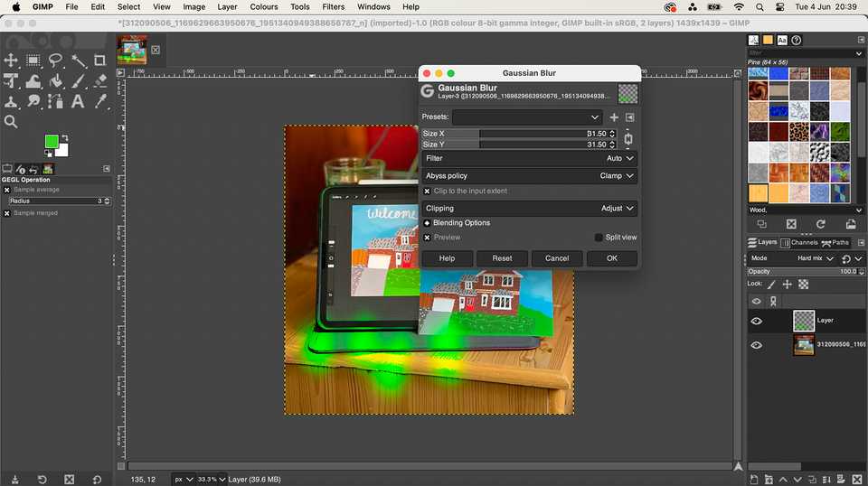The height and width of the screenshot is (486, 868).
Task: Hide the top Layer using its eye icon
Action: [x=757, y=321]
